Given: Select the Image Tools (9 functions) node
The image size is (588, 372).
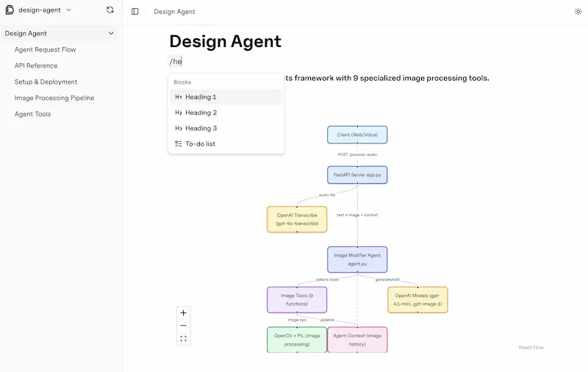Looking at the screenshot, I should pyautogui.click(x=297, y=300).
